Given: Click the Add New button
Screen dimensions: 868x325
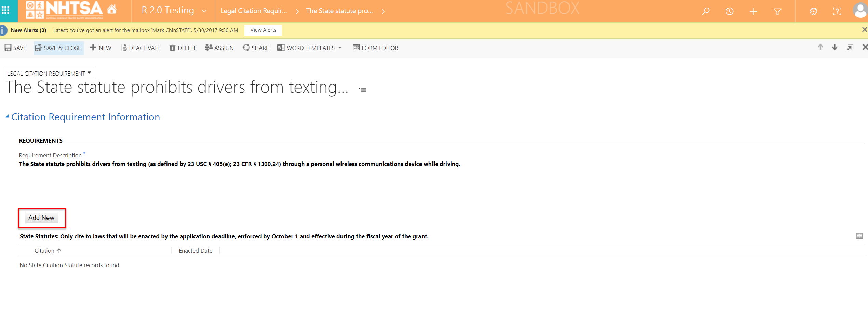Looking at the screenshot, I should click(41, 218).
